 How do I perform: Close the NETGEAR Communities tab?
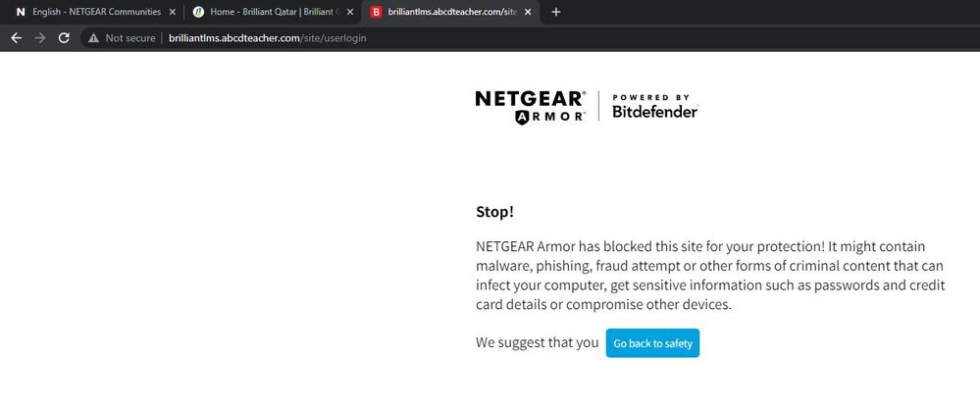[173, 12]
